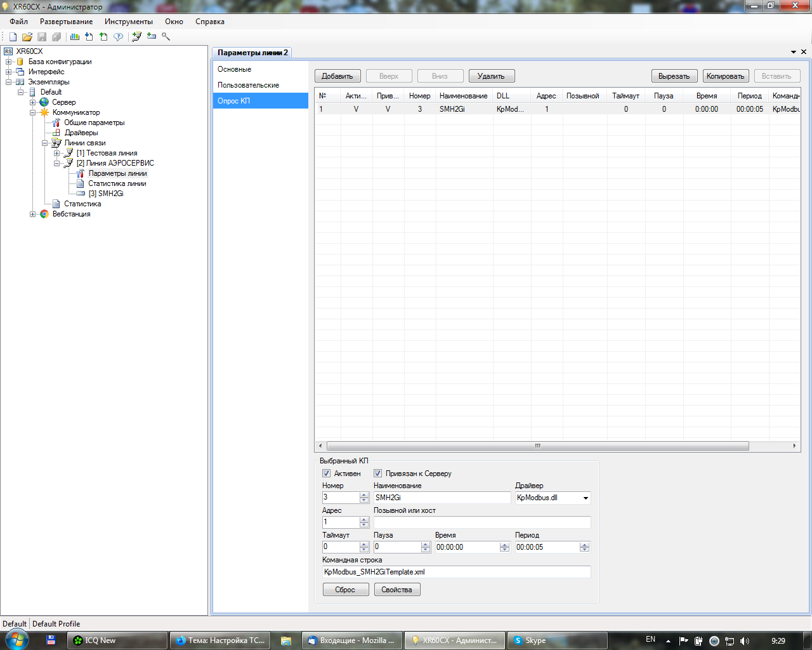Image resolution: width=812 pixels, height=650 pixels.
Task: Open the Файл menu
Action: click(x=18, y=22)
